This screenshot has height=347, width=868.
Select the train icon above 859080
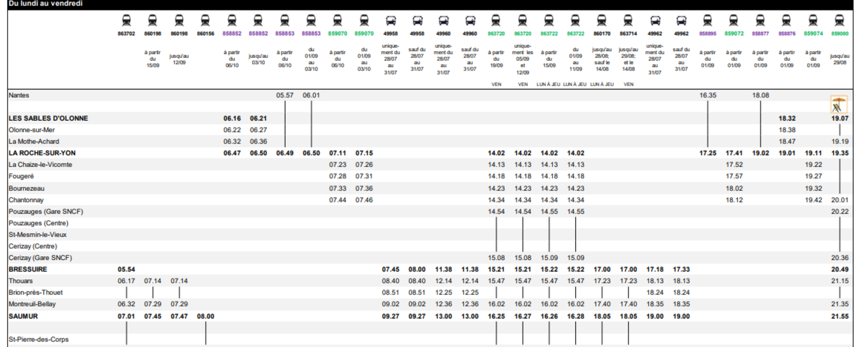[x=840, y=20]
